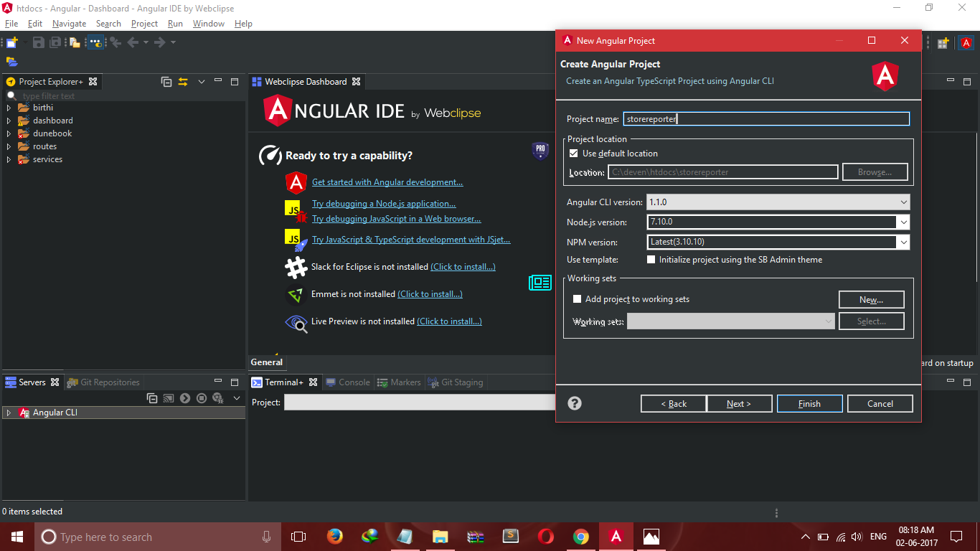Uncheck Use default location
980x551 pixels.
(573, 154)
